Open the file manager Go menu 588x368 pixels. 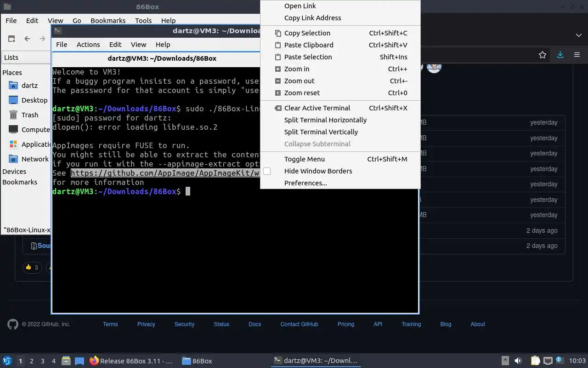(x=77, y=21)
